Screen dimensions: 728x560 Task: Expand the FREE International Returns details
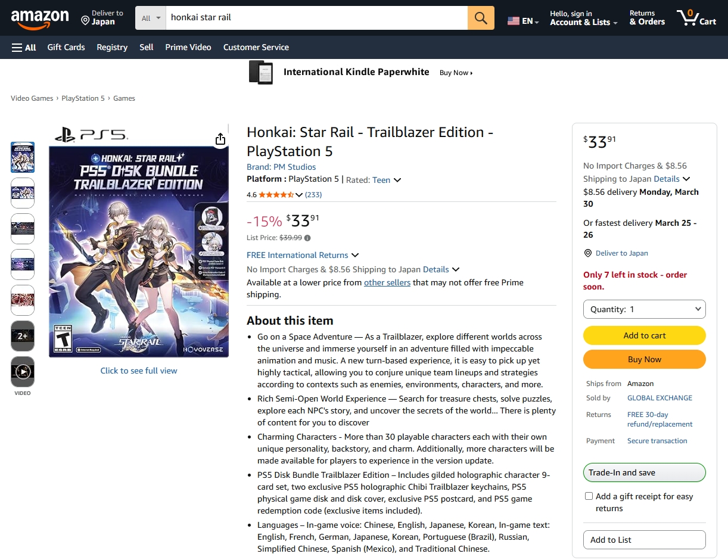(355, 256)
